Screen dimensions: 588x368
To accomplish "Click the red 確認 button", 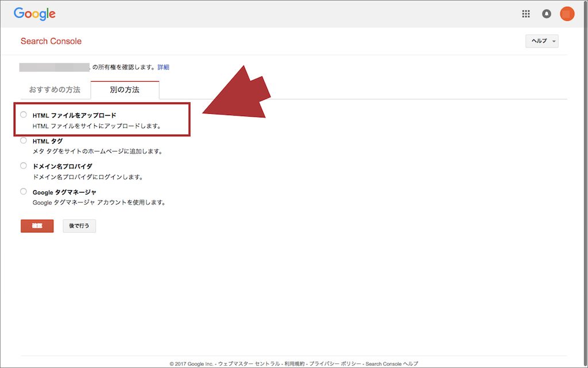I will (x=37, y=225).
